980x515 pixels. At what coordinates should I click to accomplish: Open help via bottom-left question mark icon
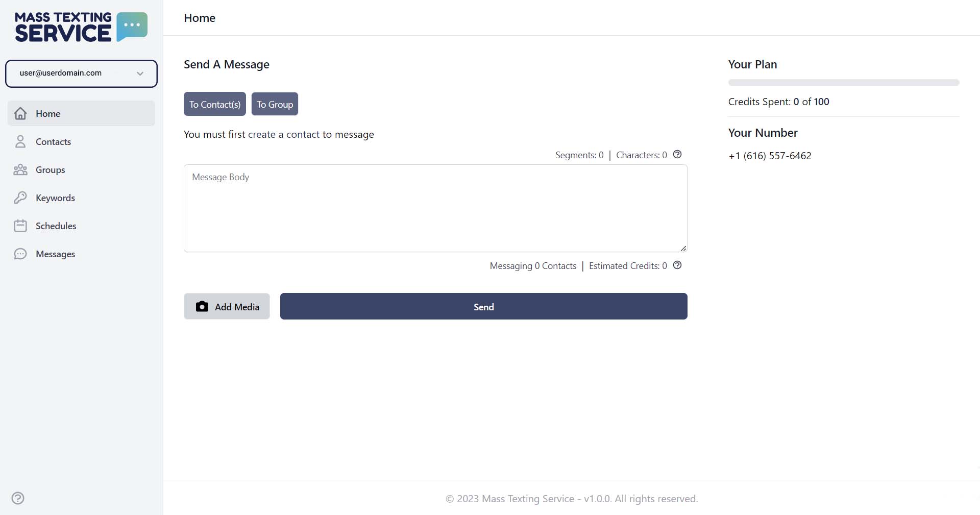click(18, 498)
